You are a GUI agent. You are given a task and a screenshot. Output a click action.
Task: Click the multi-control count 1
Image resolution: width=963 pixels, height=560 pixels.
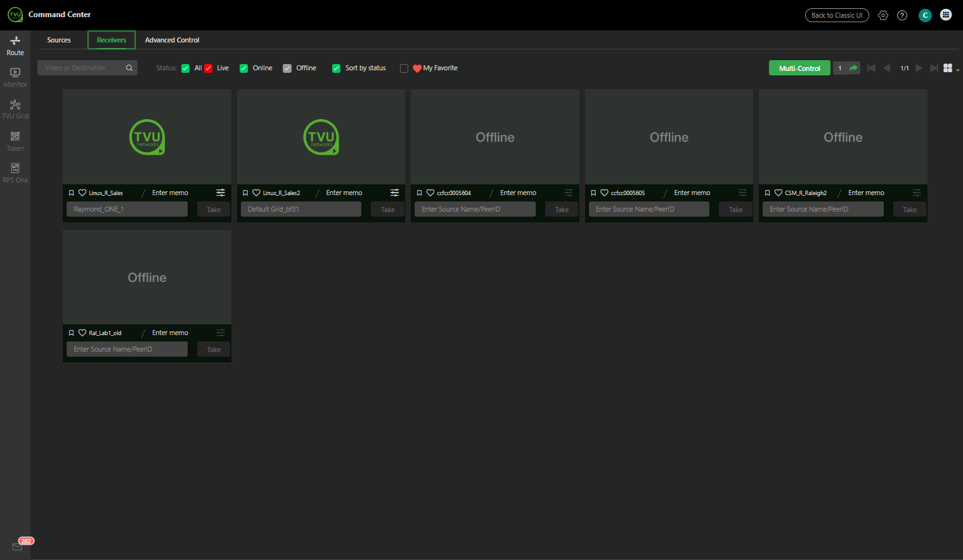pos(840,68)
